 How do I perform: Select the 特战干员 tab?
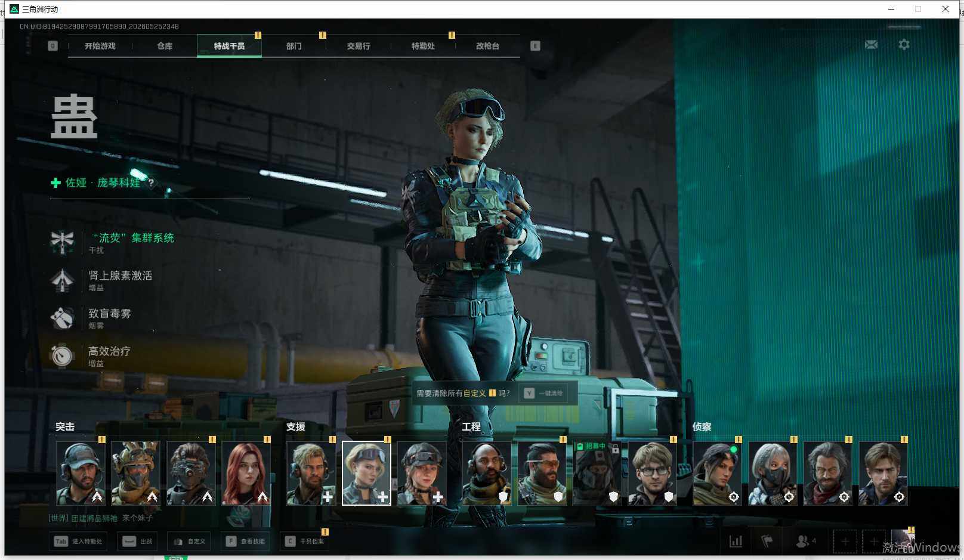(229, 46)
